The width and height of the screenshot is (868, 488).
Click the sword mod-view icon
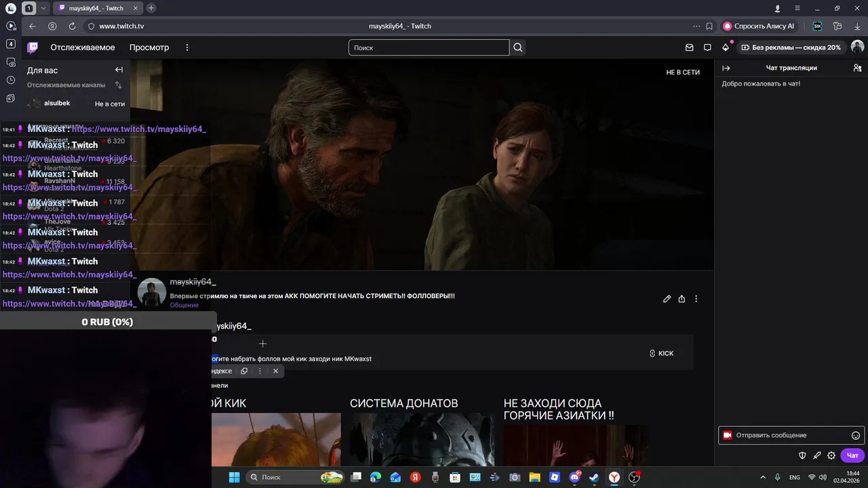pos(816,455)
